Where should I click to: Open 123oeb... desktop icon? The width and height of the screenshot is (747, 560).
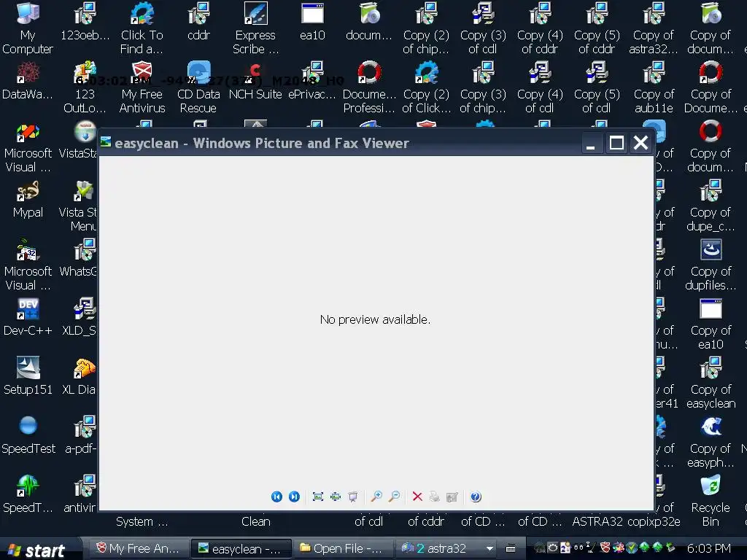[x=85, y=21]
